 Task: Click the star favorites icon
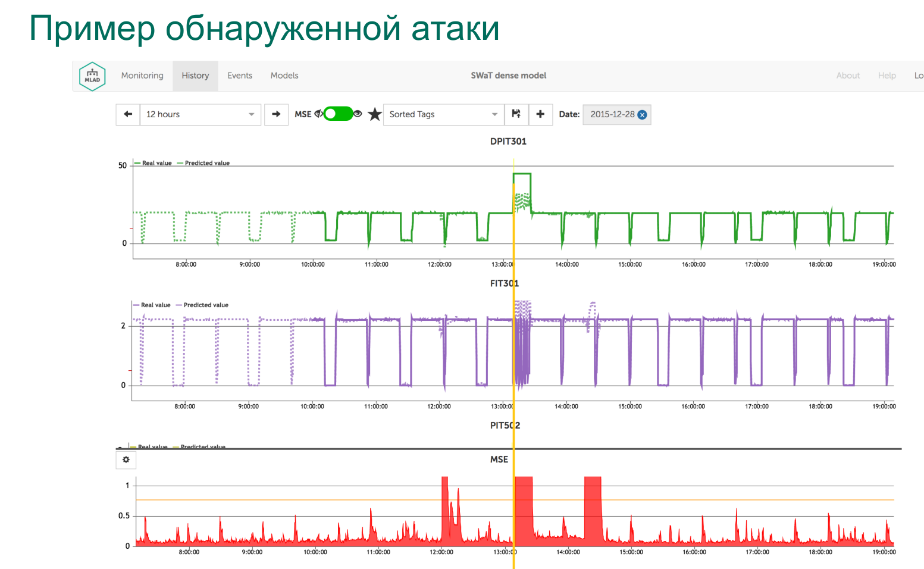click(374, 114)
